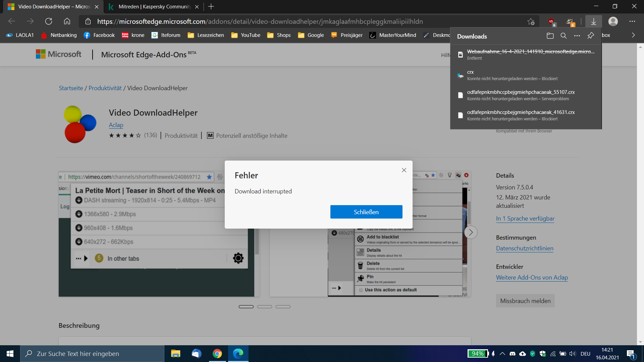The height and width of the screenshot is (362, 644).
Task: Select the second carousel page indicator
Action: pyautogui.click(x=264, y=307)
